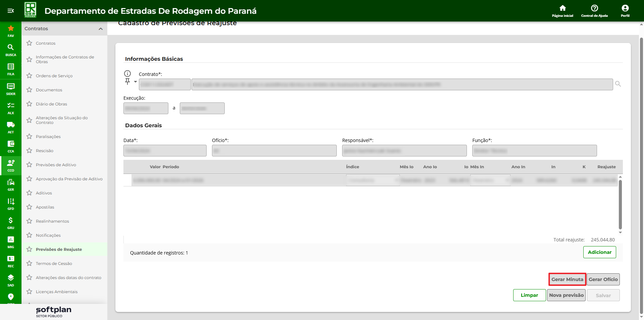The image size is (644, 320).
Task: Toggle favorite star for Rescisão
Action: pos(30,151)
